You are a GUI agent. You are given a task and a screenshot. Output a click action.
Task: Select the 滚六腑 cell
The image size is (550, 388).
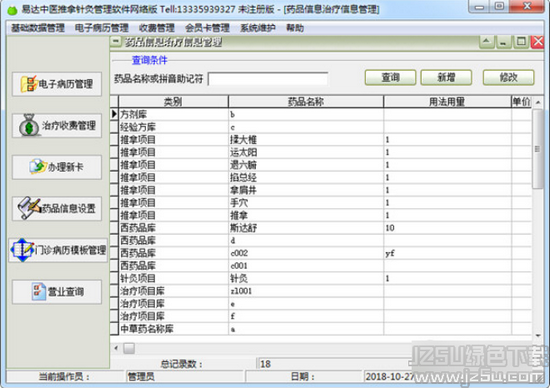(x=306, y=165)
